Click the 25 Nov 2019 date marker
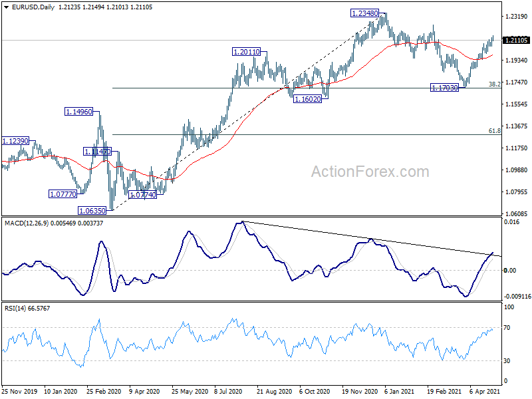 click(x=20, y=391)
